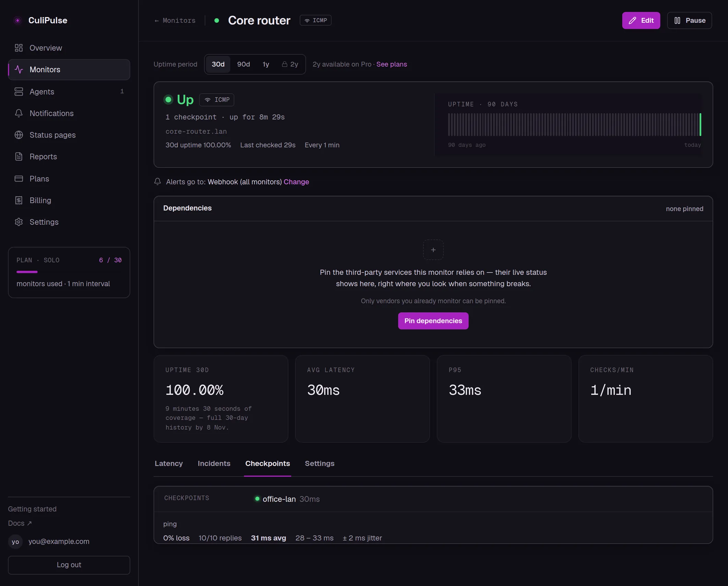Click the bell icon beside Alerts go to

tap(158, 182)
